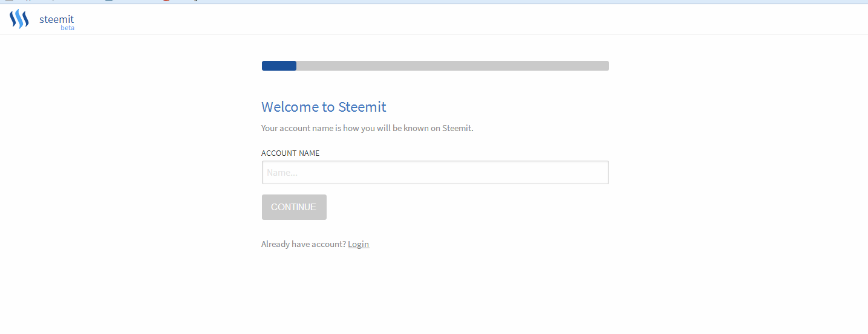The width and height of the screenshot is (868, 334).
Task: Follow the Login link
Action: coord(358,244)
